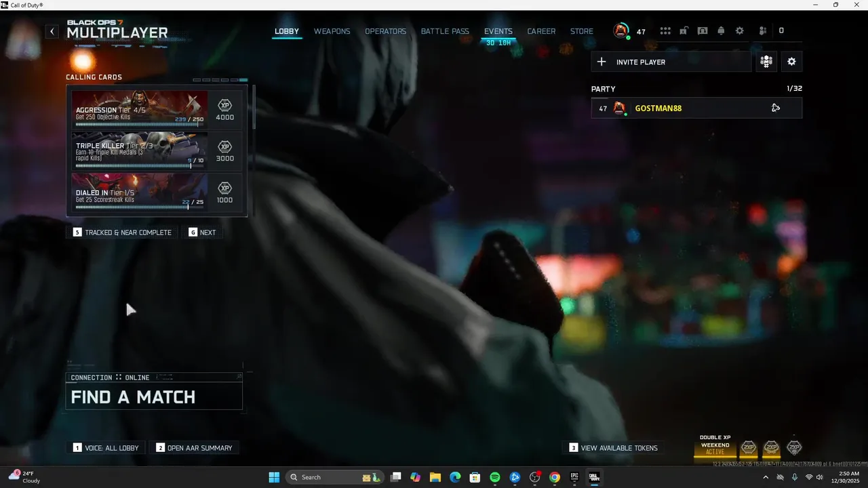Click Next calling cards button

pyautogui.click(x=202, y=232)
